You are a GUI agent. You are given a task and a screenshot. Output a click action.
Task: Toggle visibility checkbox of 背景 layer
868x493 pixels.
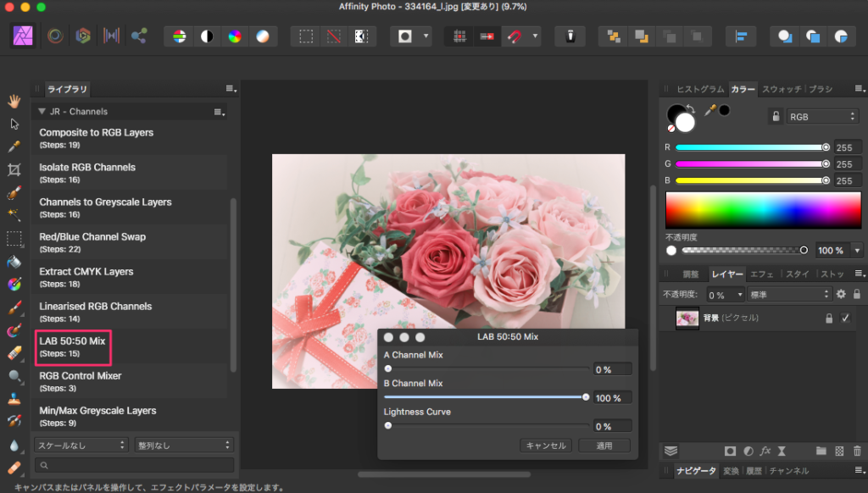tap(844, 319)
